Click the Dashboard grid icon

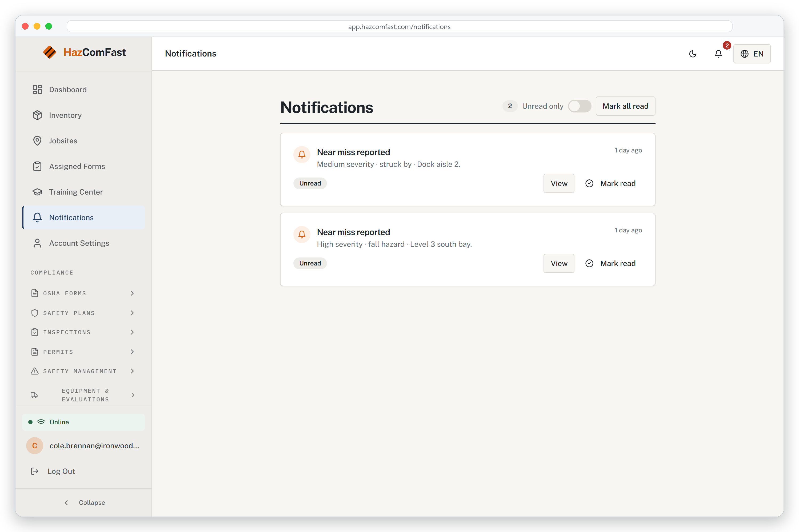click(37, 90)
